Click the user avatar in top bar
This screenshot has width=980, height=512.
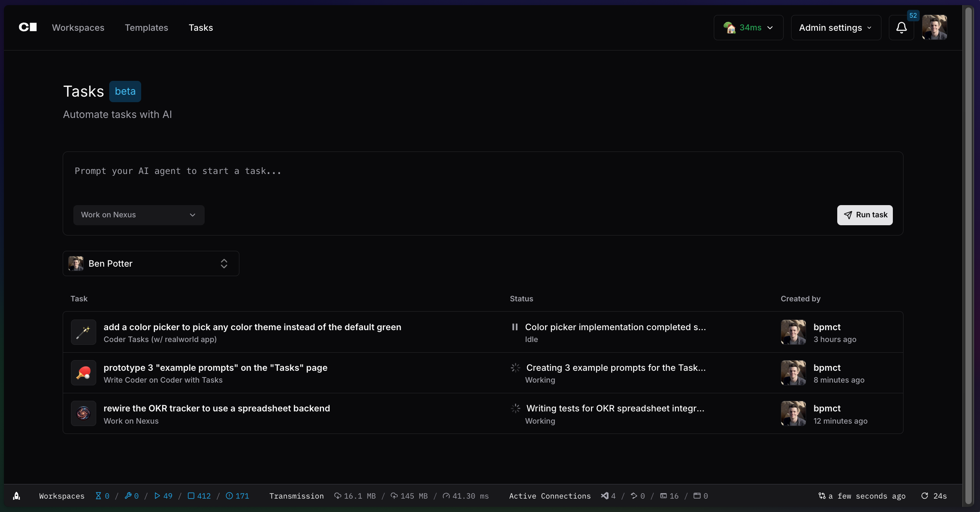(934, 27)
